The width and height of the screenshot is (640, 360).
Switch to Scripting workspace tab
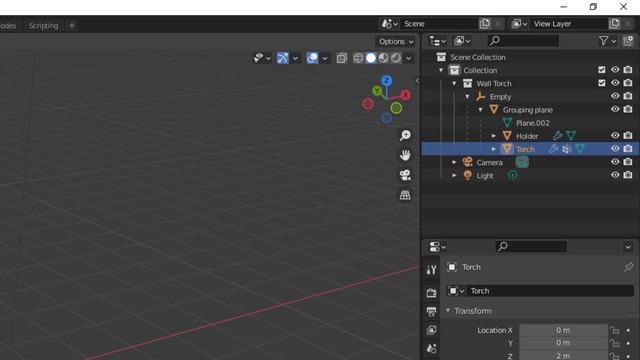point(43,25)
